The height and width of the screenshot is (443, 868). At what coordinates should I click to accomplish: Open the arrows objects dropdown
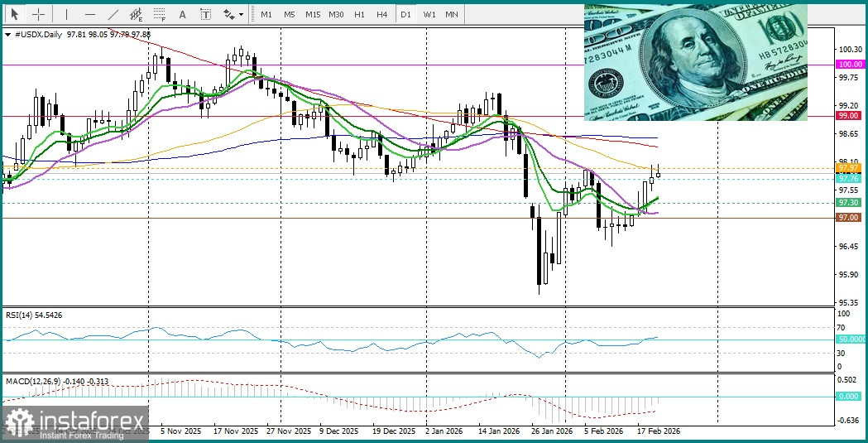point(233,14)
